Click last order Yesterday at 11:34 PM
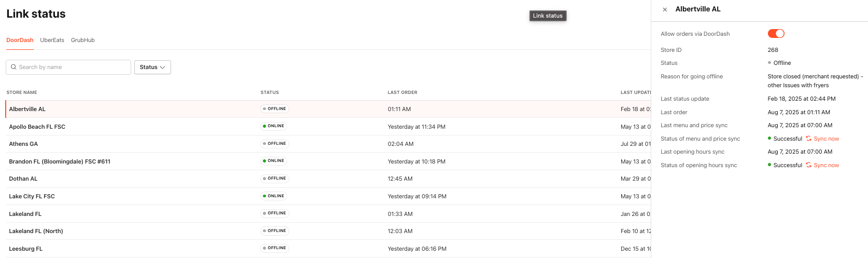Viewport: 868px width, 258px height. (x=416, y=127)
